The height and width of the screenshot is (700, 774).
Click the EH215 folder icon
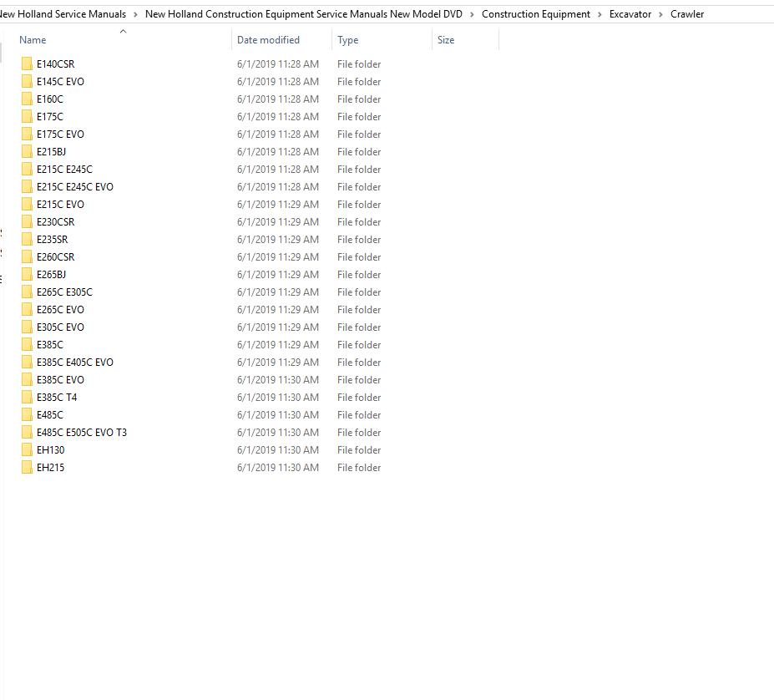[28, 467]
